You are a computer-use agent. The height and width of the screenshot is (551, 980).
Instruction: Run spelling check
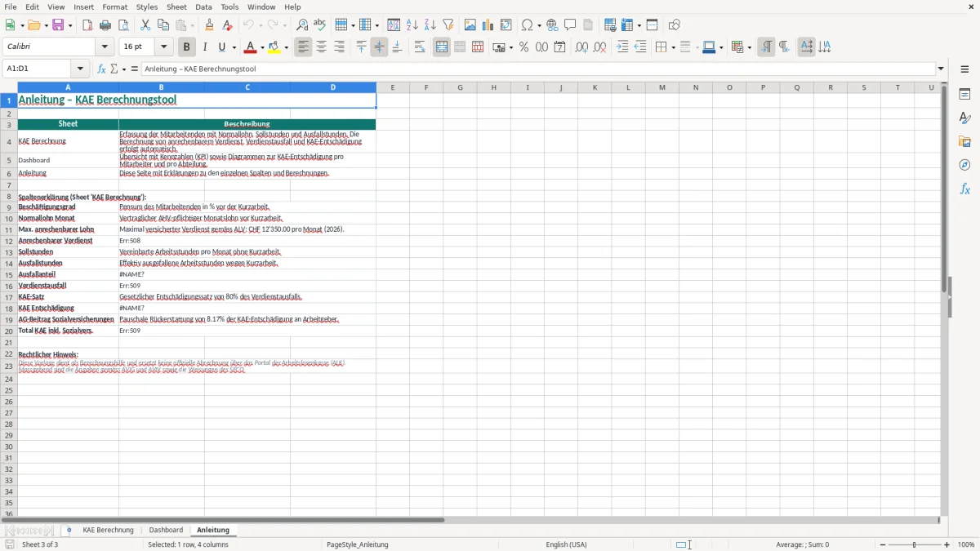(x=320, y=25)
